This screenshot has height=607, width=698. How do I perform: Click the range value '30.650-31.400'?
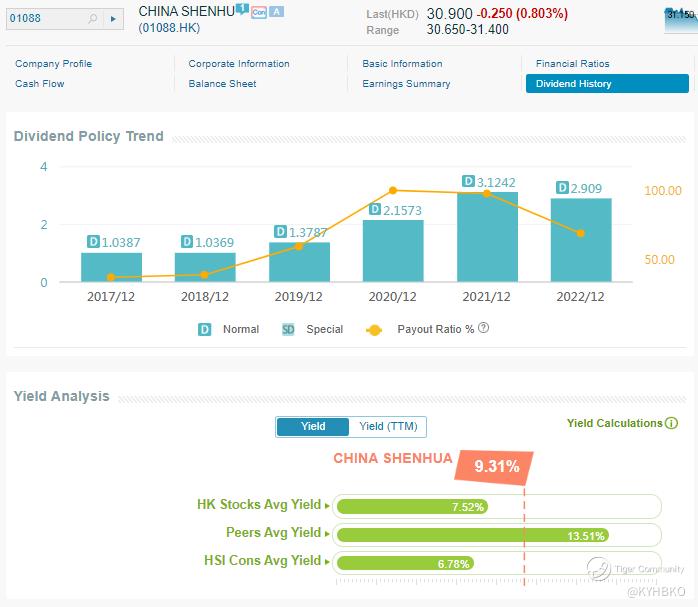pos(467,30)
